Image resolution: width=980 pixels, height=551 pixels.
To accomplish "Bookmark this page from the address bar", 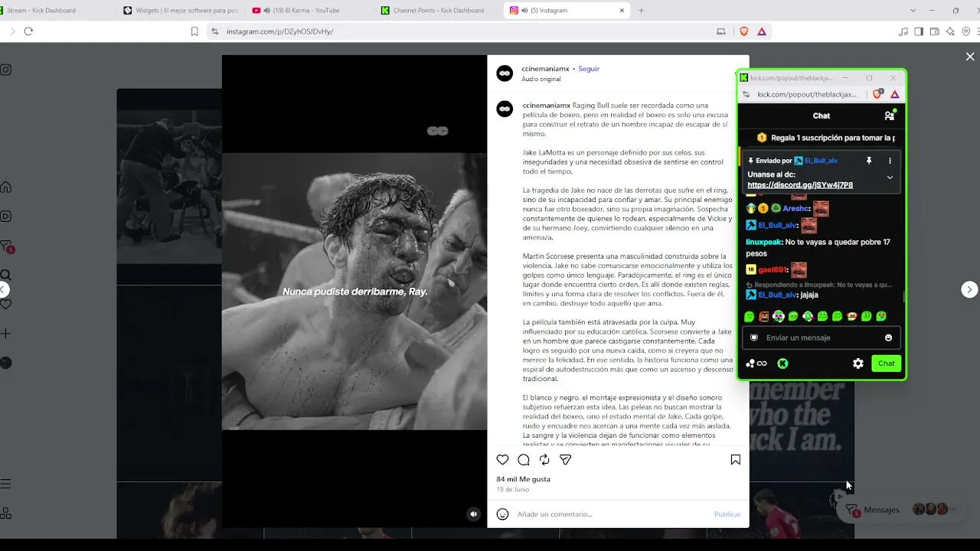I will (x=194, y=31).
